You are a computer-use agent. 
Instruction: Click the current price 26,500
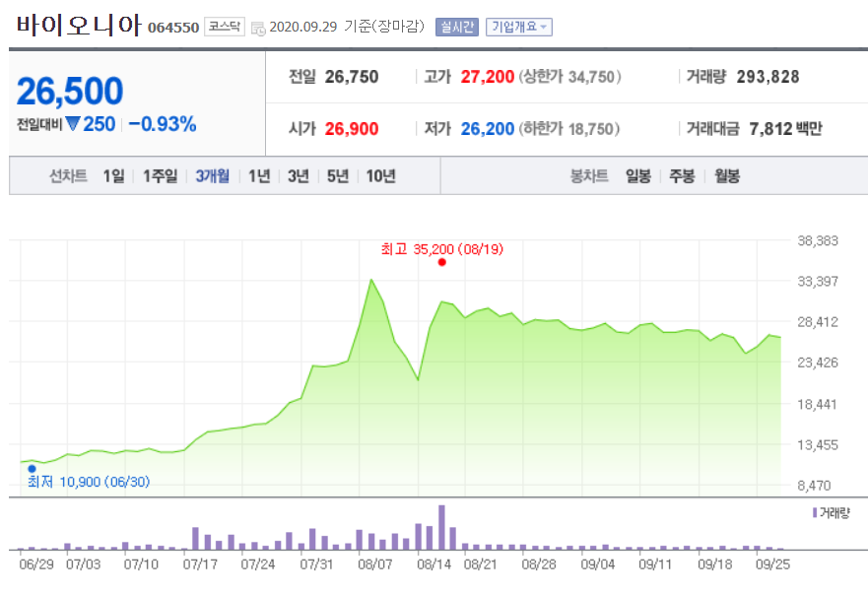(70, 92)
